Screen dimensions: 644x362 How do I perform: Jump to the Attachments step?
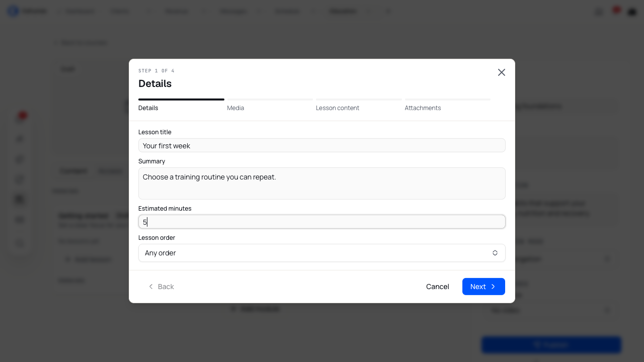coord(448,106)
